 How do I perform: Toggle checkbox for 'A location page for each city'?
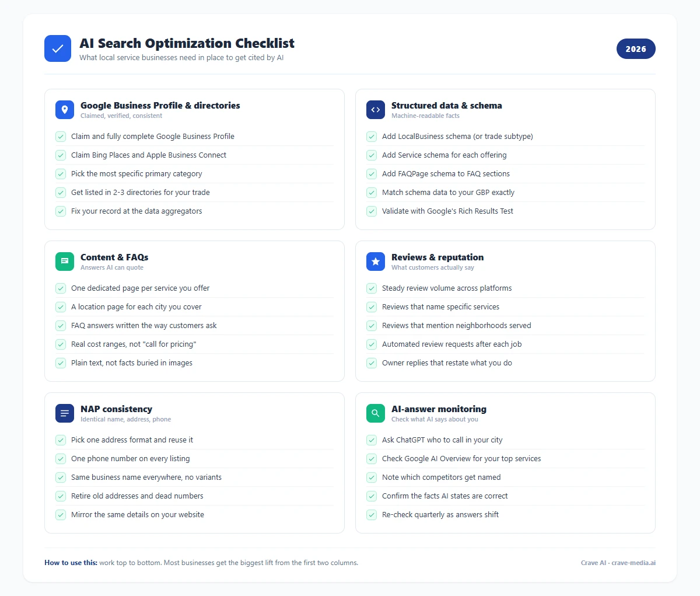pos(61,307)
